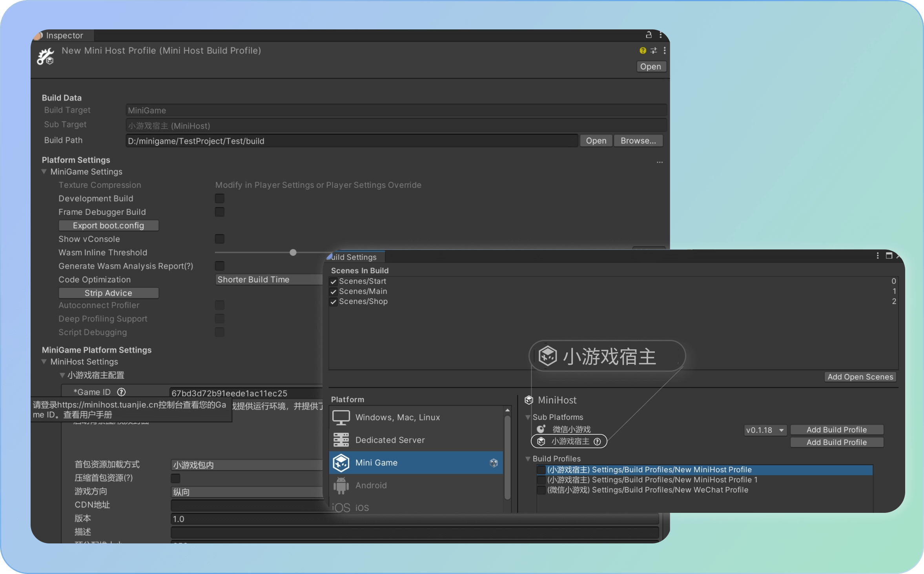Collapse the 小游戏宿主配置 foldout

[62, 375]
